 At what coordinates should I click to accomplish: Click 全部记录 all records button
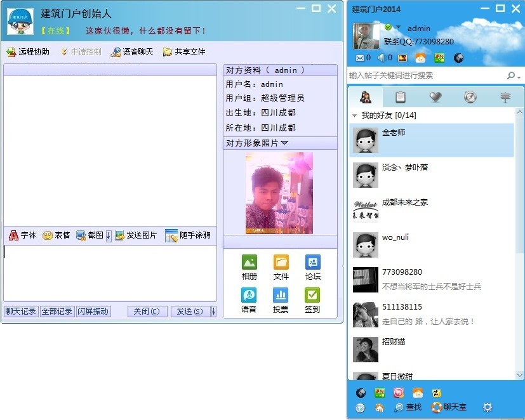pos(57,312)
